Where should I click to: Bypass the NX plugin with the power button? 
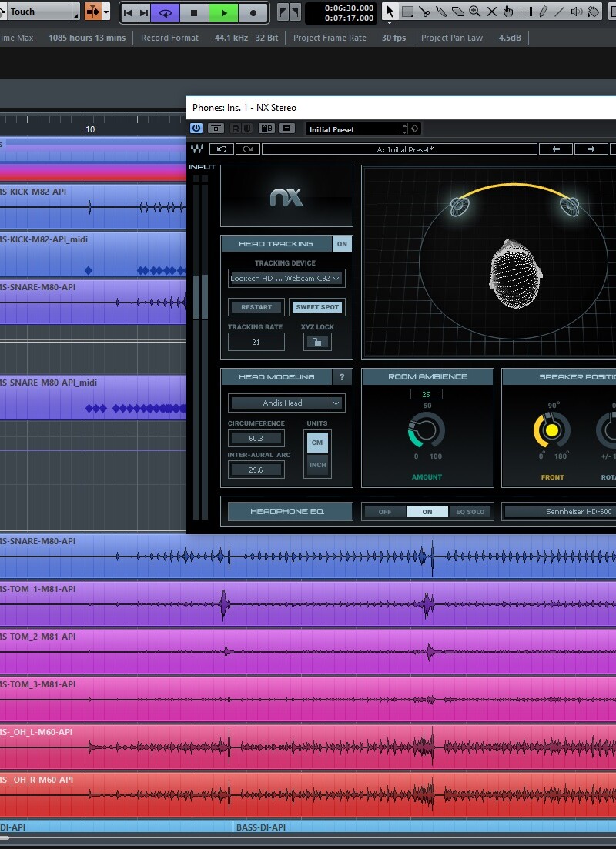click(195, 129)
